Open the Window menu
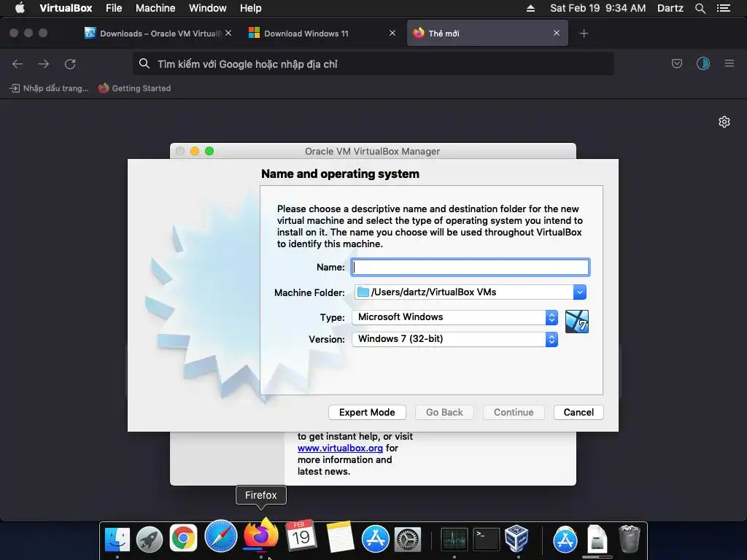The height and width of the screenshot is (560, 747). [x=208, y=8]
